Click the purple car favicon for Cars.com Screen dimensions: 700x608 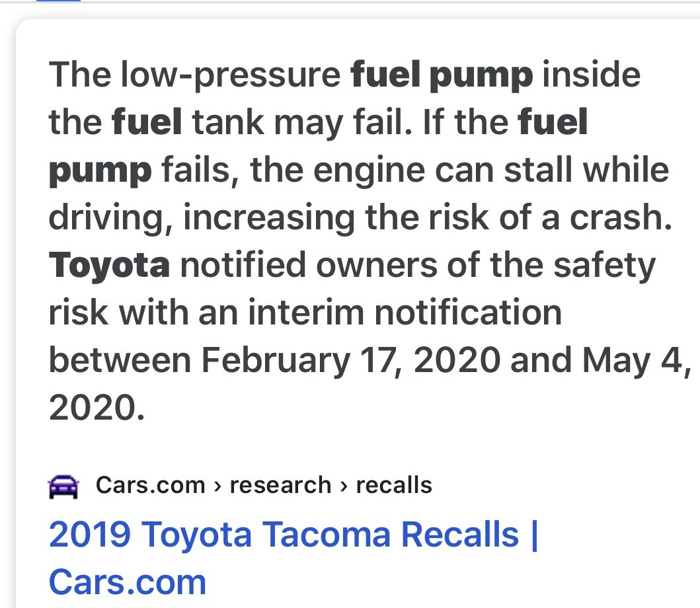point(63,486)
